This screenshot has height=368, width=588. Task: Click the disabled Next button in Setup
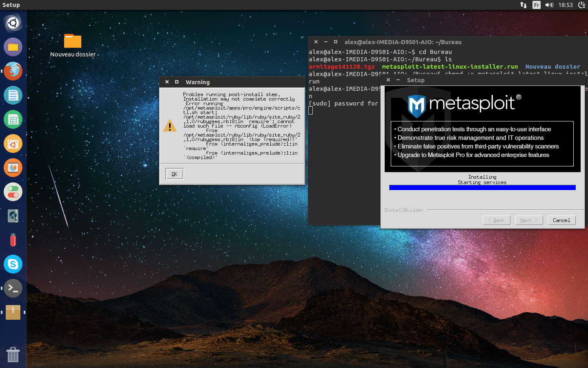(x=529, y=220)
